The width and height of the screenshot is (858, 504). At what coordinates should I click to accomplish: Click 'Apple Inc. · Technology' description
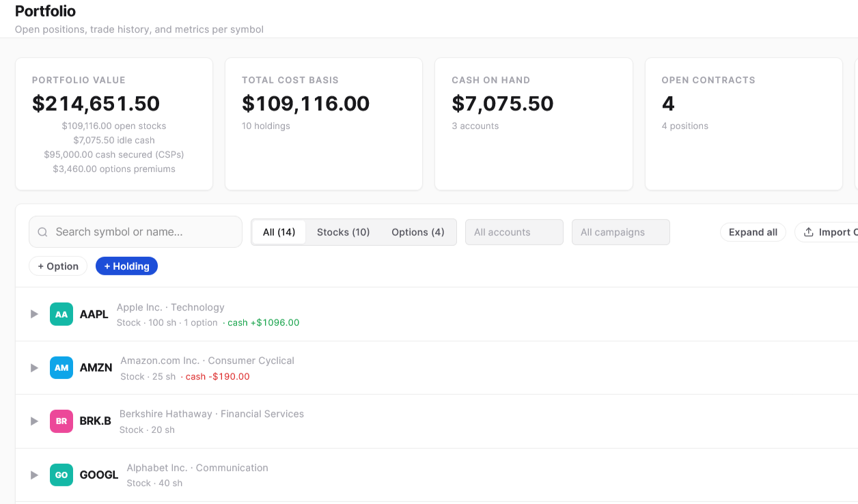click(171, 307)
